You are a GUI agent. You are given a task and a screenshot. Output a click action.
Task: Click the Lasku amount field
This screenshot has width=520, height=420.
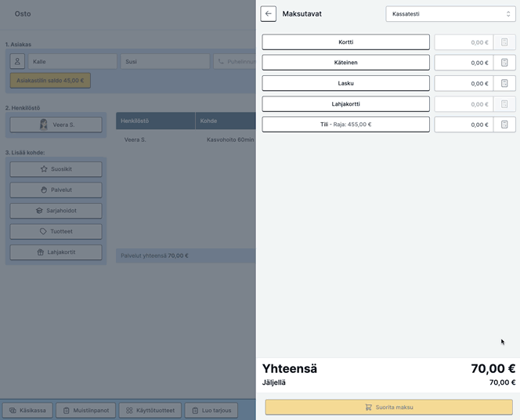point(464,84)
